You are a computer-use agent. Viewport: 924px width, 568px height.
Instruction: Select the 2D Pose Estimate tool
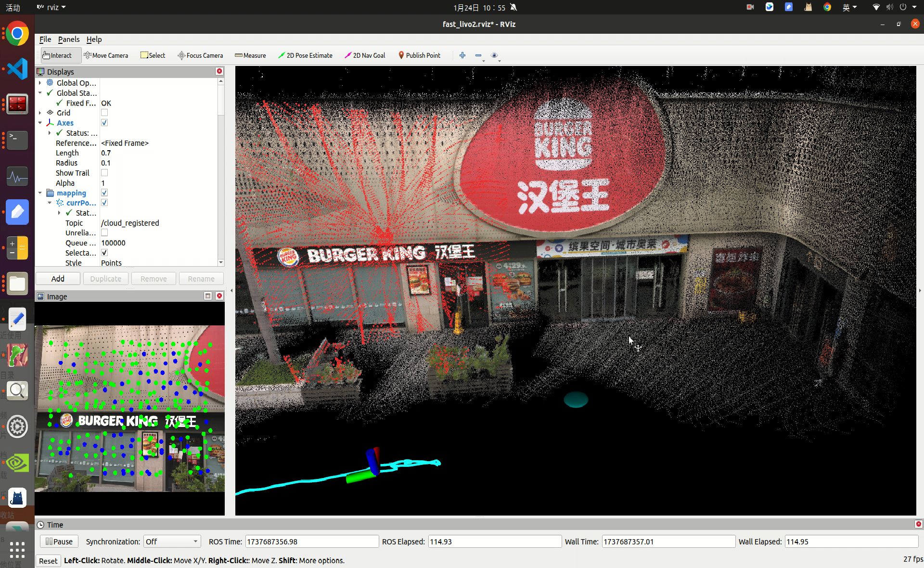(x=305, y=55)
